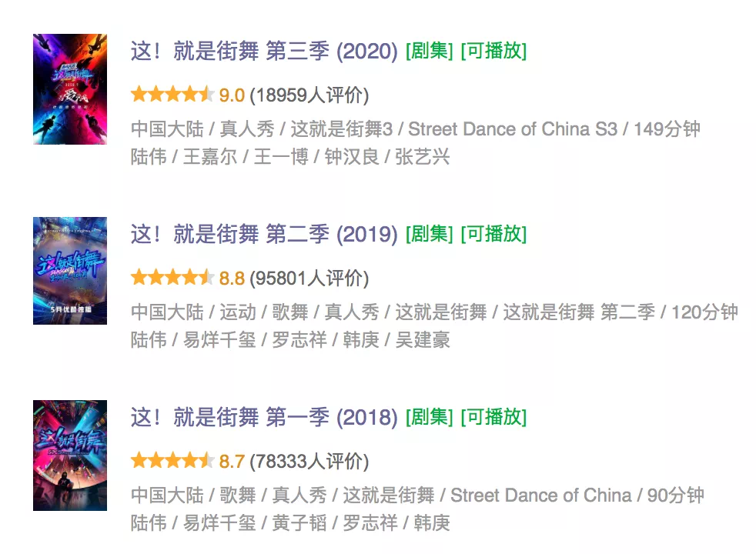Open title link 这！就是街舞 第一季 (2018)
Screen dimensions: 756x554
264,417
